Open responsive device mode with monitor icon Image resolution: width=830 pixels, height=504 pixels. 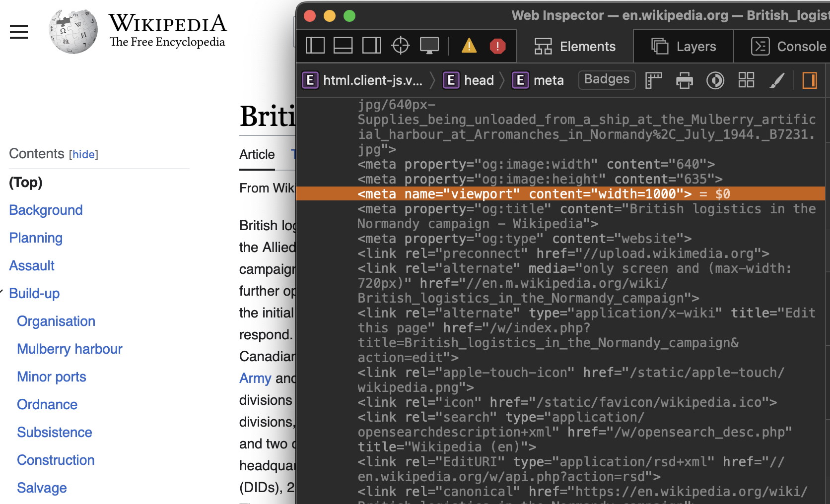point(429,45)
